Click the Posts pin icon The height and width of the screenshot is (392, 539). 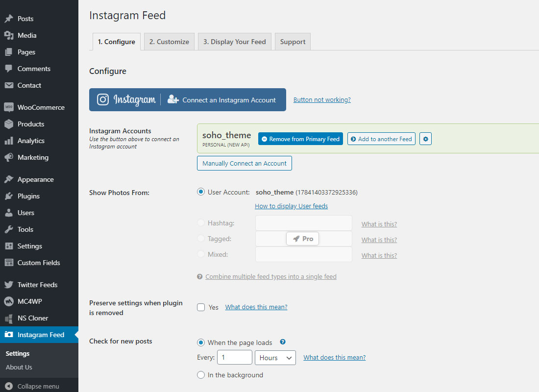pos(9,19)
